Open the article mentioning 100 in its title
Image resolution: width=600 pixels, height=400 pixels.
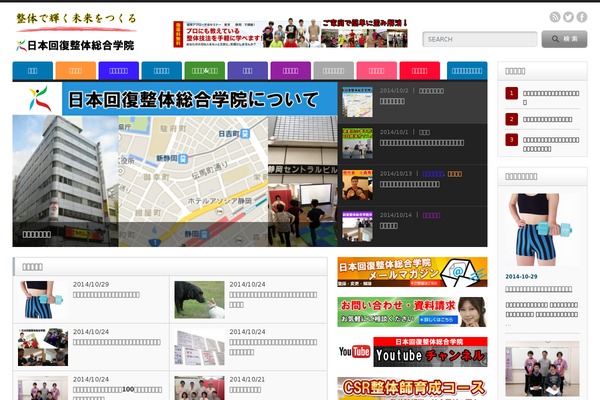[91, 386]
